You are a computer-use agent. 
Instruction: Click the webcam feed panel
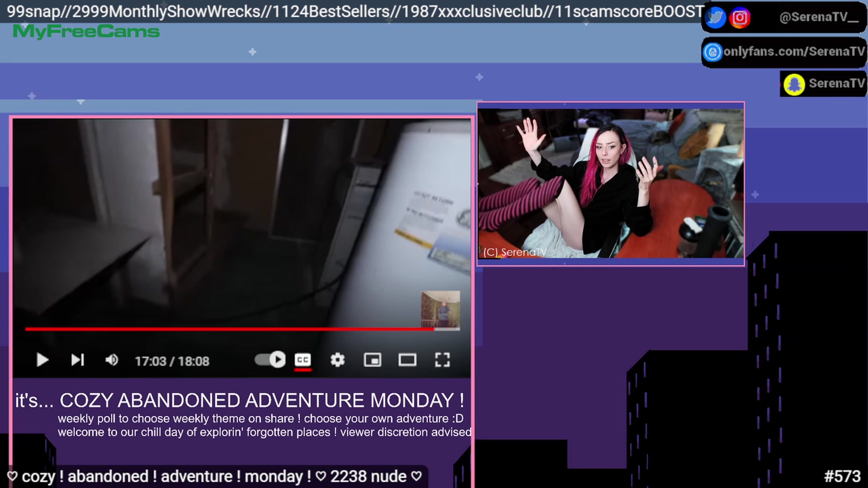(610, 183)
